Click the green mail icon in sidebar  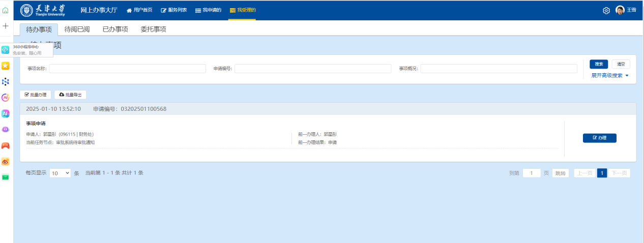click(6, 177)
